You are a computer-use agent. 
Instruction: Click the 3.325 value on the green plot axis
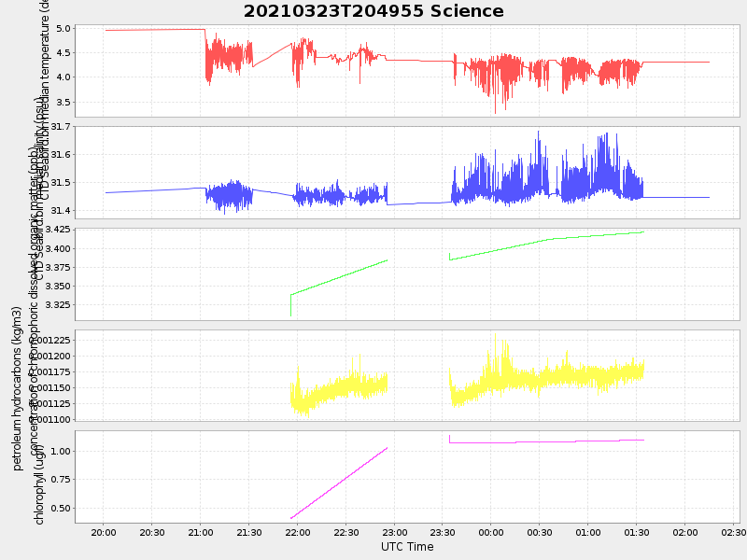click(x=58, y=305)
